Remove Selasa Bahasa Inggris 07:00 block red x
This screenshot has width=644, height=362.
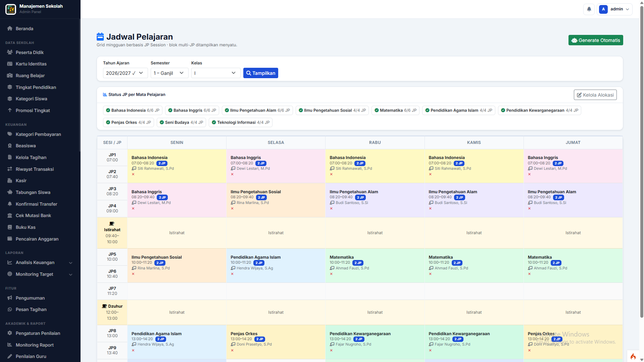(232, 174)
